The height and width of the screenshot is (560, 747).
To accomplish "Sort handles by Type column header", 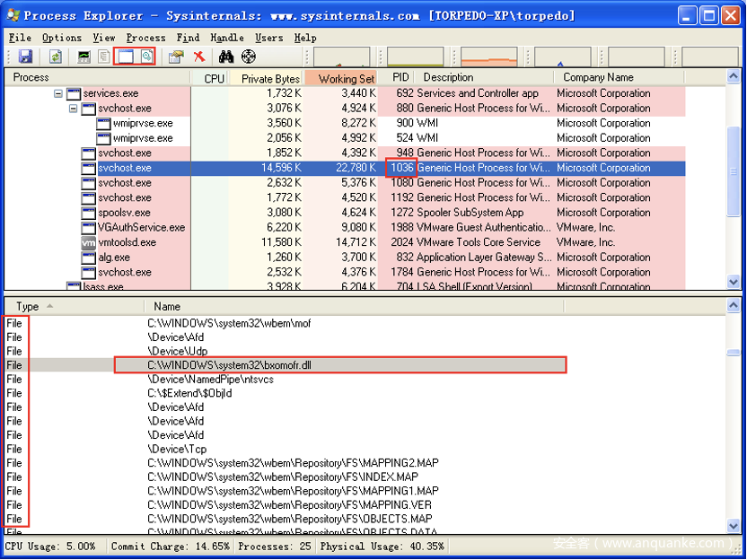I will [x=74, y=306].
